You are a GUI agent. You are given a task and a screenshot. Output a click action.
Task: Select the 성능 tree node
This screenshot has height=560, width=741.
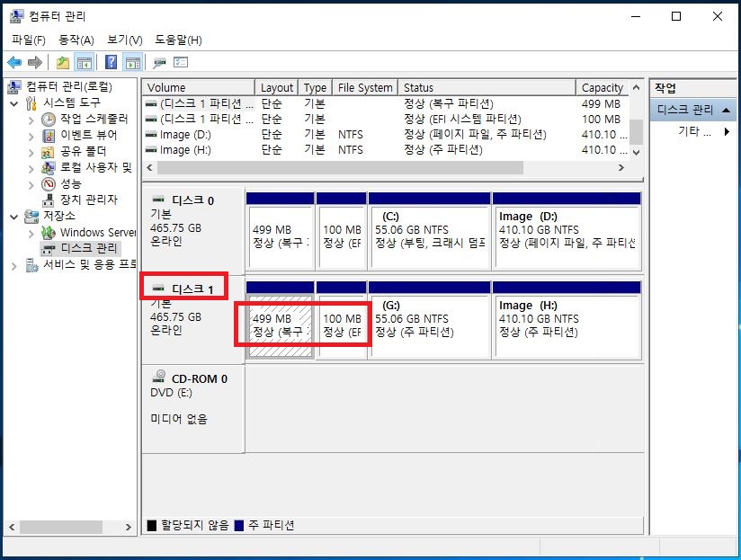pos(70,183)
